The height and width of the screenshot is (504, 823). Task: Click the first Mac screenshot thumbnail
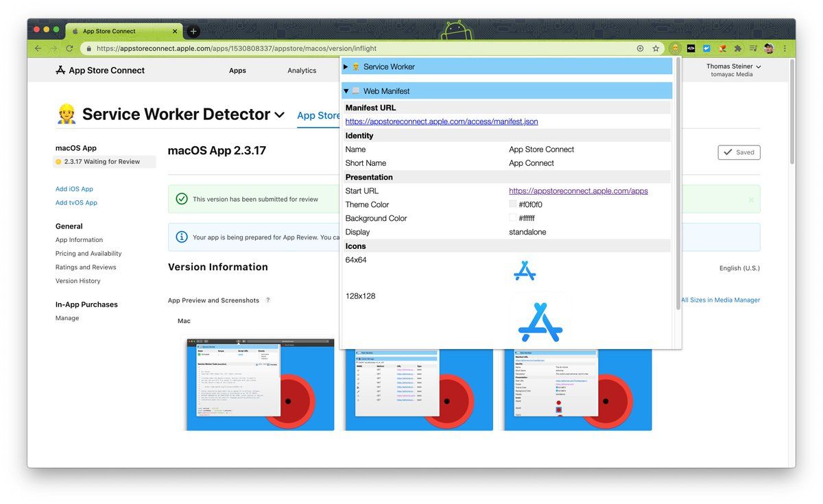261,383
